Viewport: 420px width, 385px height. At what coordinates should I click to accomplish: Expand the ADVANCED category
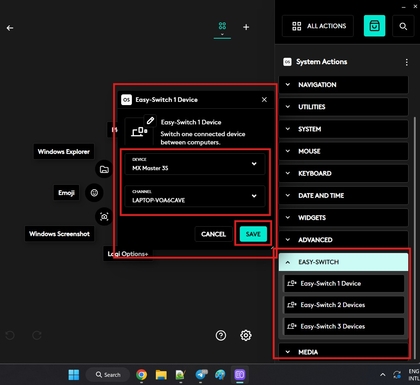pos(343,240)
